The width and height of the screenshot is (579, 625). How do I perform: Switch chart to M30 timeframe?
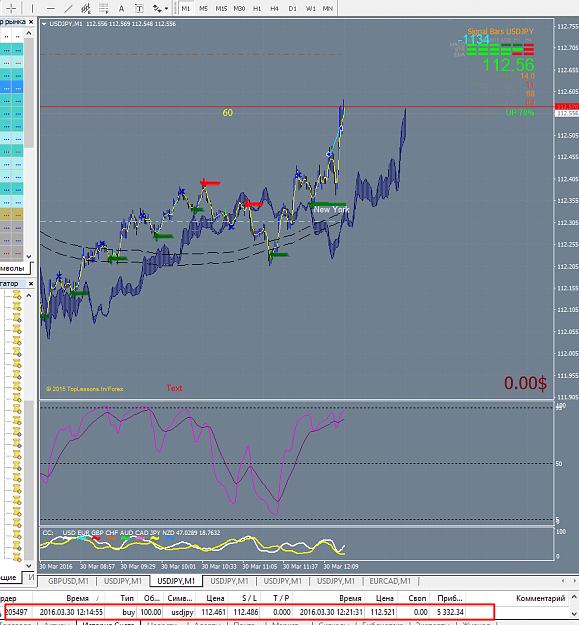[x=239, y=8]
